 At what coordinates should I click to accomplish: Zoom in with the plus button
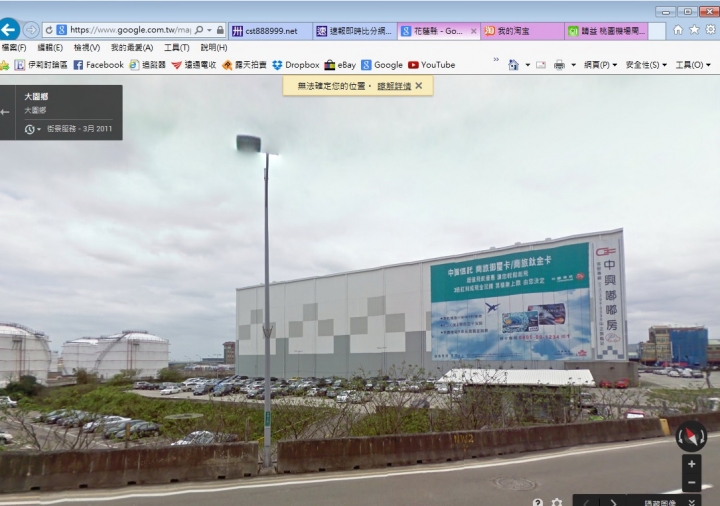click(x=692, y=464)
